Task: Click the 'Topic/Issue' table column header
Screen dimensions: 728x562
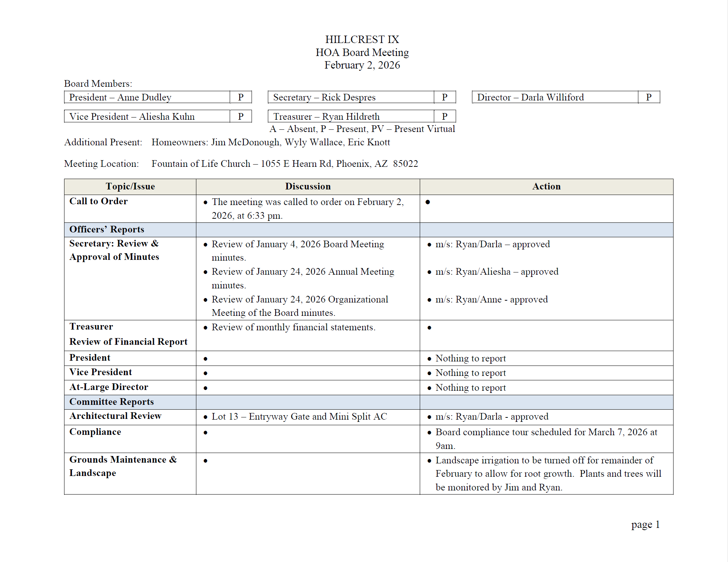Action: pyautogui.click(x=130, y=186)
